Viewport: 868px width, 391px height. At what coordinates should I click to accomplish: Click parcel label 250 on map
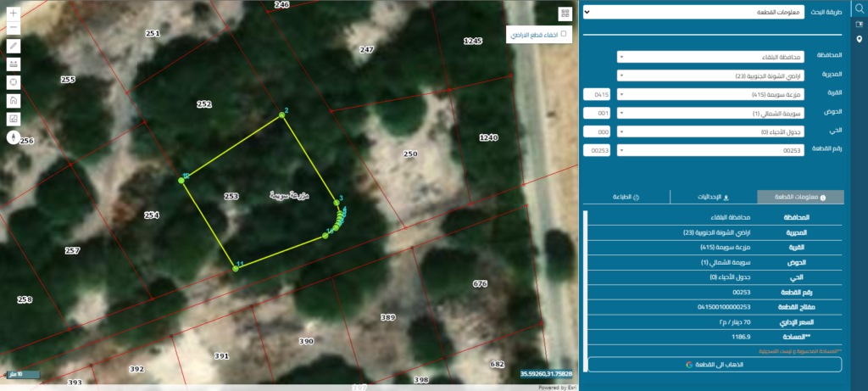410,154
